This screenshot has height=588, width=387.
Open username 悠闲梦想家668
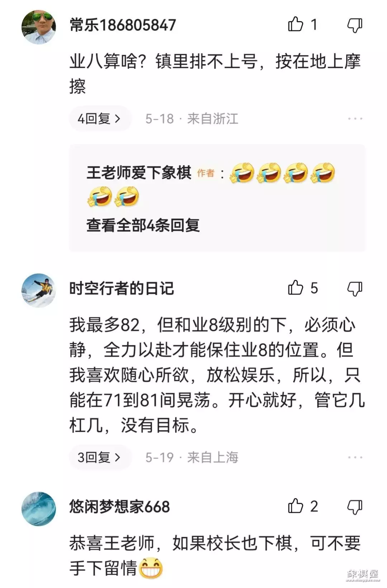coord(119,507)
